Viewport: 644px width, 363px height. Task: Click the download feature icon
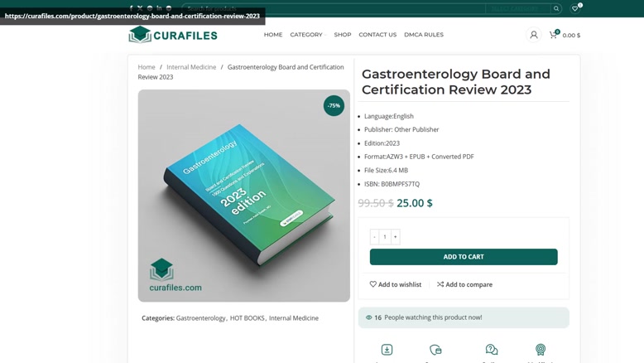tap(387, 350)
